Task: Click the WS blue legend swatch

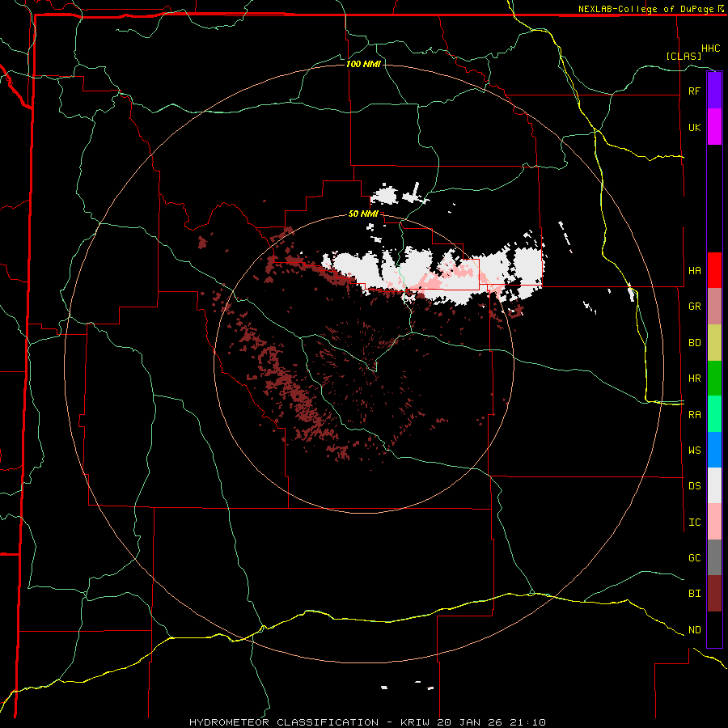Action: tap(714, 450)
